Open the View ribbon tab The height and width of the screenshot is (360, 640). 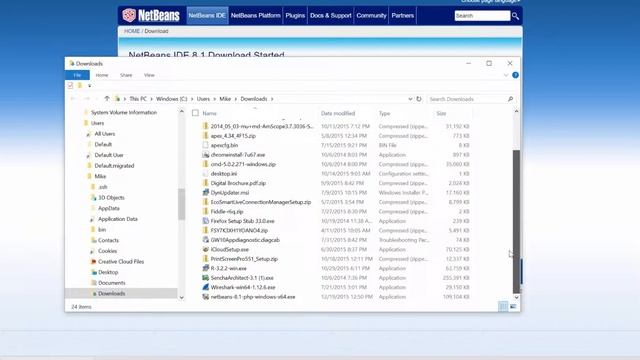click(149, 75)
